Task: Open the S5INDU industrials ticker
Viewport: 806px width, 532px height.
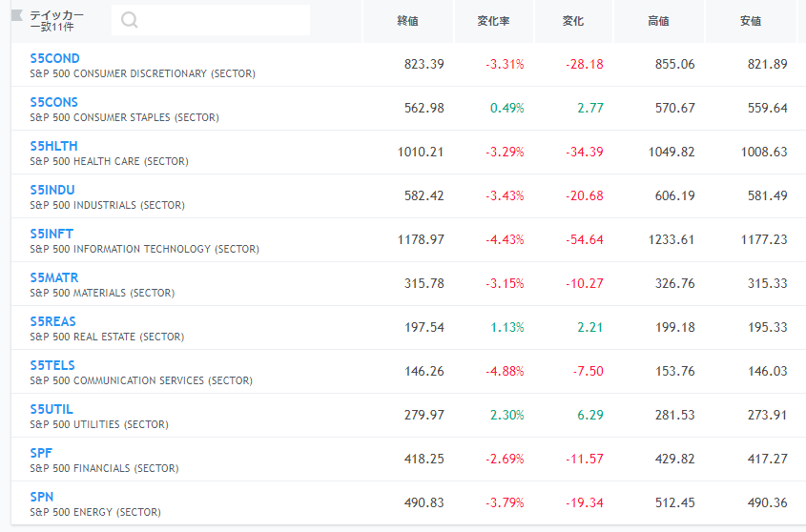Action: [x=52, y=190]
